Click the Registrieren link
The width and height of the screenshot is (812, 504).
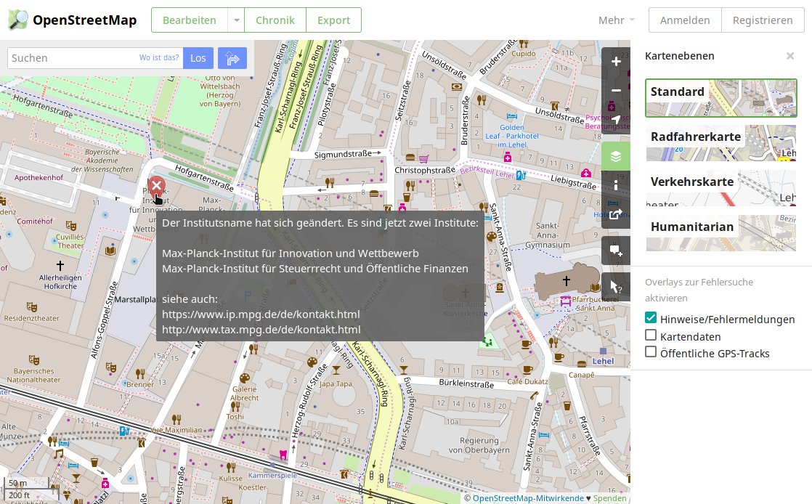click(x=763, y=20)
